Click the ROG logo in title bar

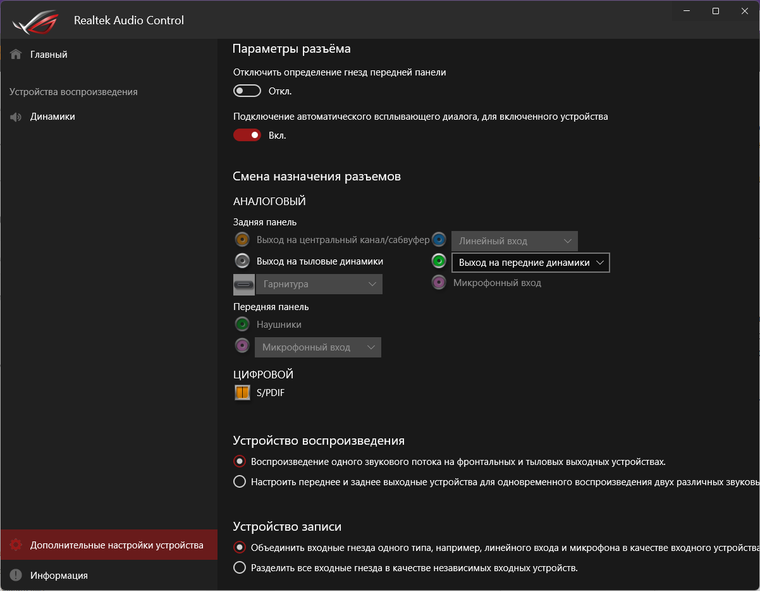click(x=35, y=22)
